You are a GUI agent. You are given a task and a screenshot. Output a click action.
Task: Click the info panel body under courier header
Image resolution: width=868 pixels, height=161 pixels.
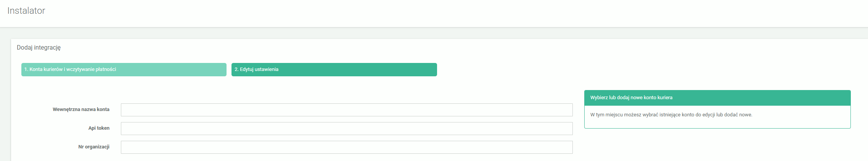(717, 118)
